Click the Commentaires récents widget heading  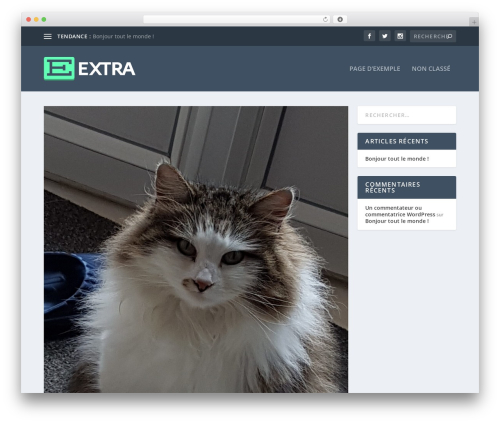pos(407,187)
